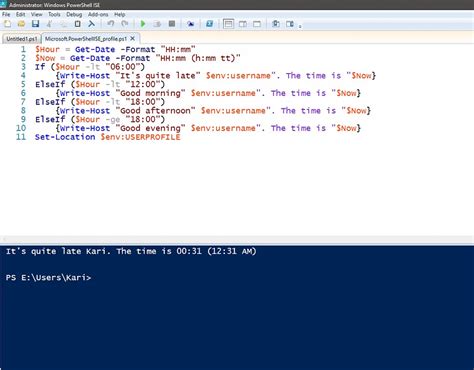Click the Run Selection icon

coord(157,24)
